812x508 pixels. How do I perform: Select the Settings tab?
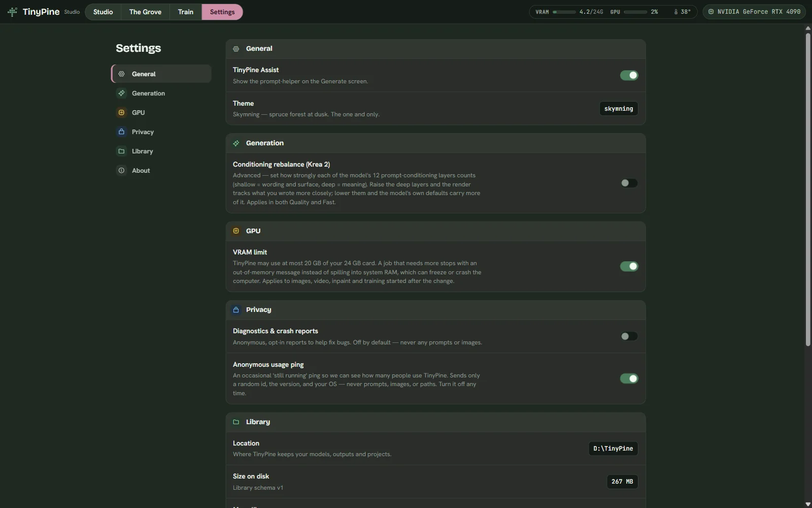coord(222,12)
